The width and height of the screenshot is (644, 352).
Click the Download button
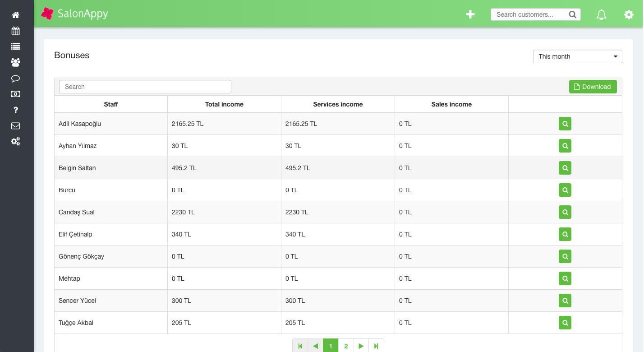click(x=593, y=86)
